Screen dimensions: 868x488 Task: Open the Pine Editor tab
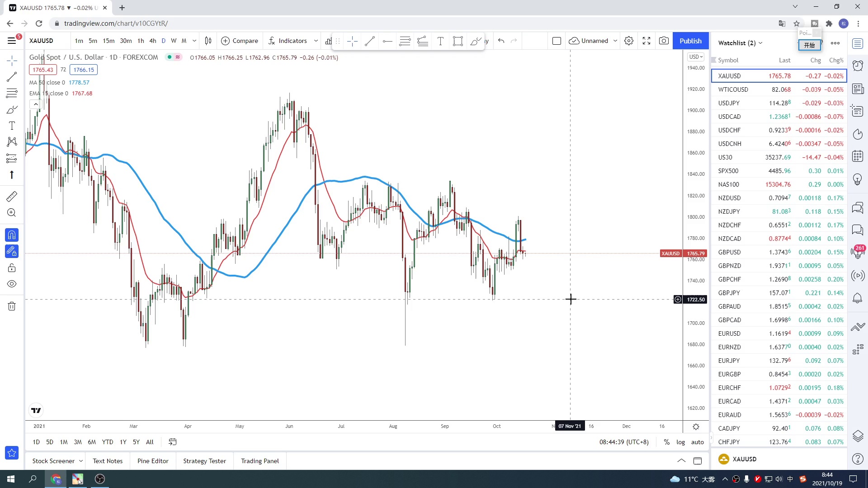pos(153,461)
